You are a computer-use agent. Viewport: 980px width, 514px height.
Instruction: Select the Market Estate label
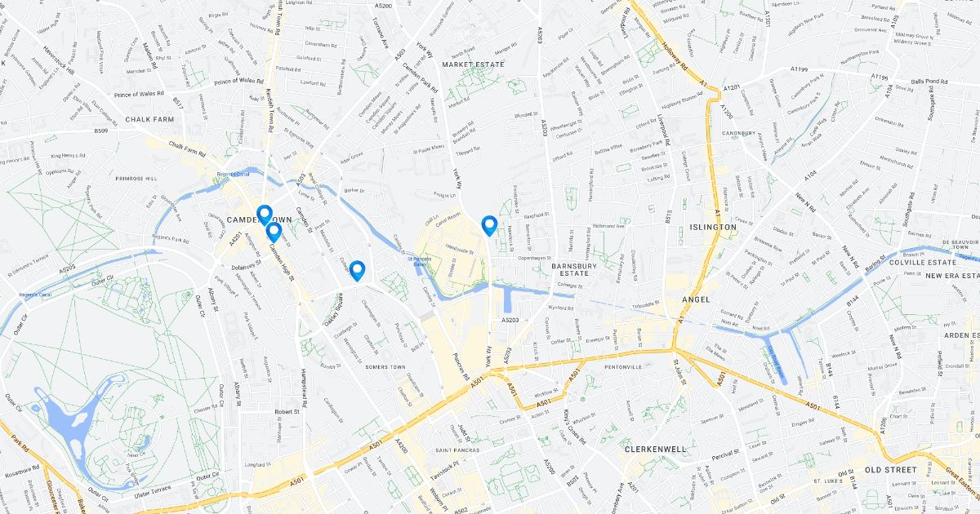pos(473,63)
